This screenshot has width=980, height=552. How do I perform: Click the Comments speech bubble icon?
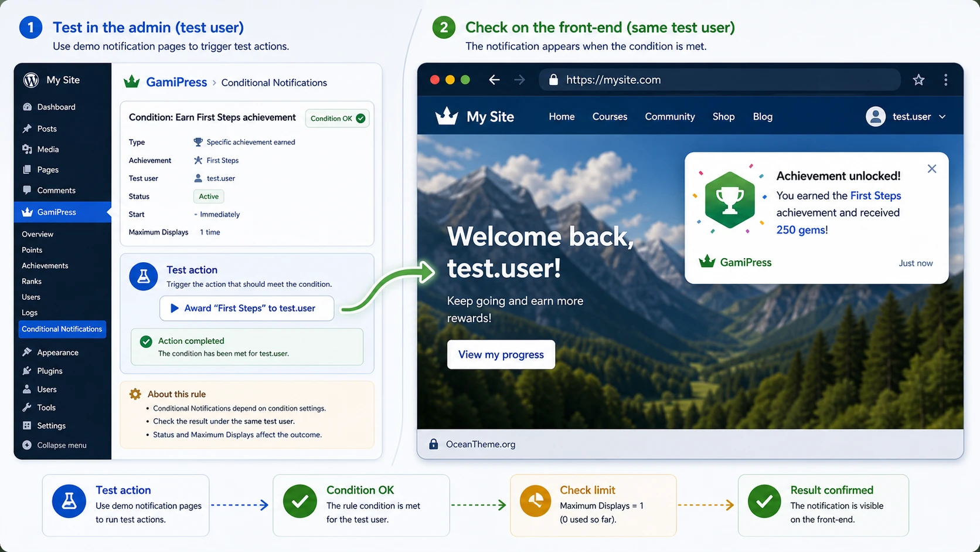pyautogui.click(x=27, y=190)
